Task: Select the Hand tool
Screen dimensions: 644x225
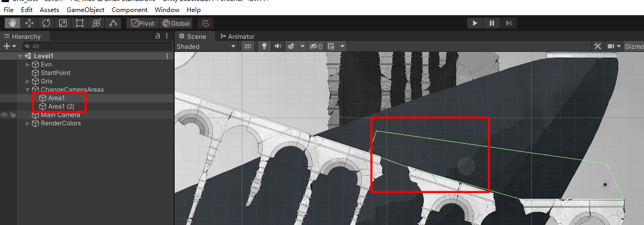Action: point(13,23)
